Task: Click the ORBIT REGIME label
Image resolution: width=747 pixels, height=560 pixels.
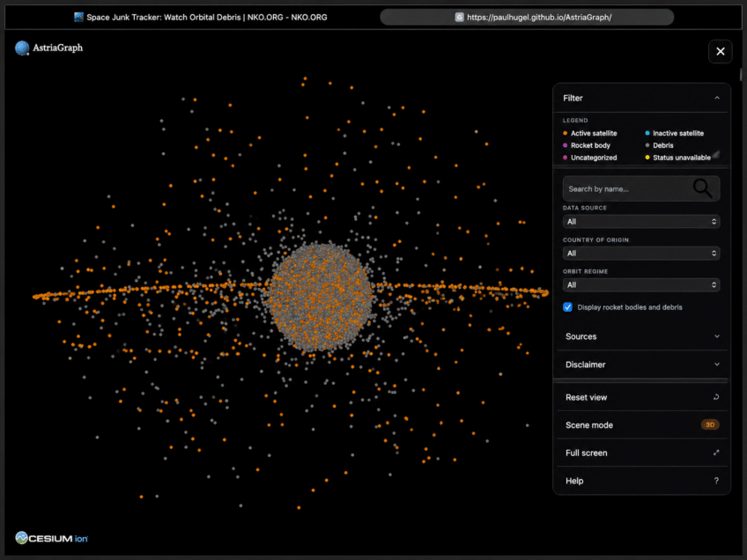Action: (585, 271)
